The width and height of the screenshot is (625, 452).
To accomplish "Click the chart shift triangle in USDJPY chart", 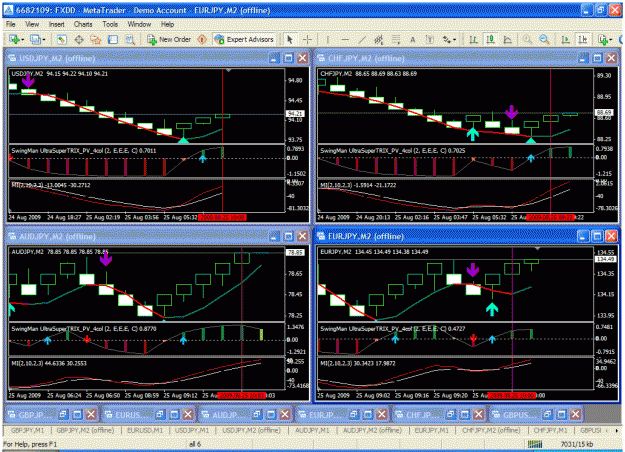I will pyautogui.click(x=228, y=71).
